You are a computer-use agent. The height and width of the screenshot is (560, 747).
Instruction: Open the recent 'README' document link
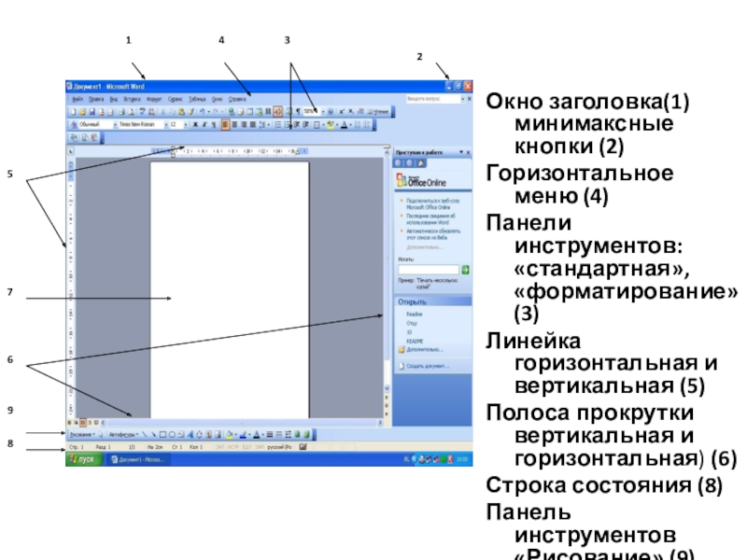[415, 341]
